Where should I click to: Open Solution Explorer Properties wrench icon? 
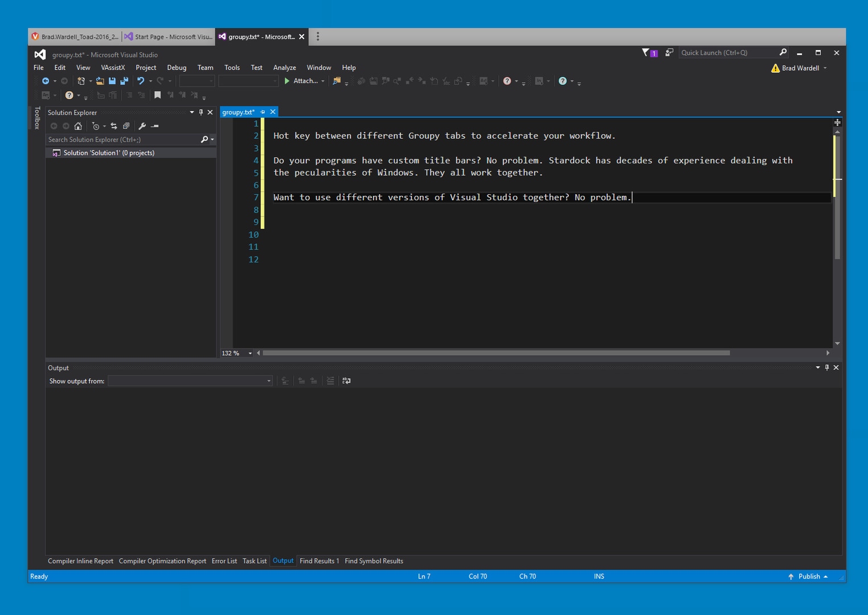(142, 126)
